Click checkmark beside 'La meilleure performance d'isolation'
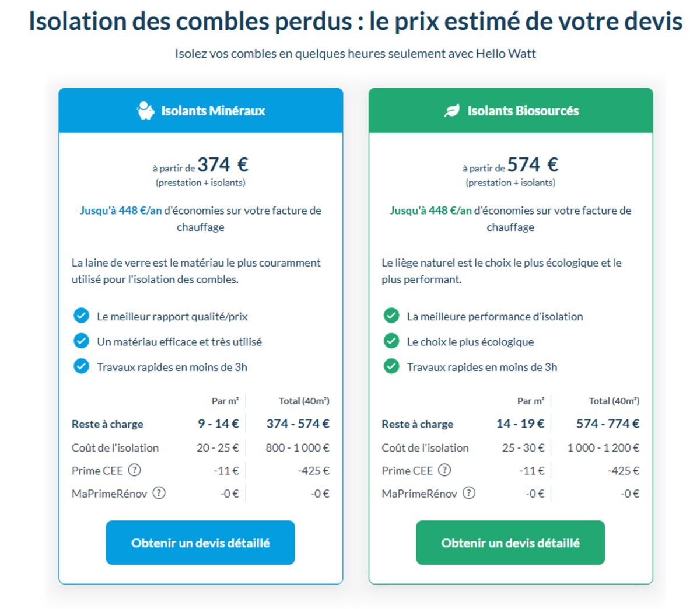Screen dimensions: 700x609 coord(391,316)
